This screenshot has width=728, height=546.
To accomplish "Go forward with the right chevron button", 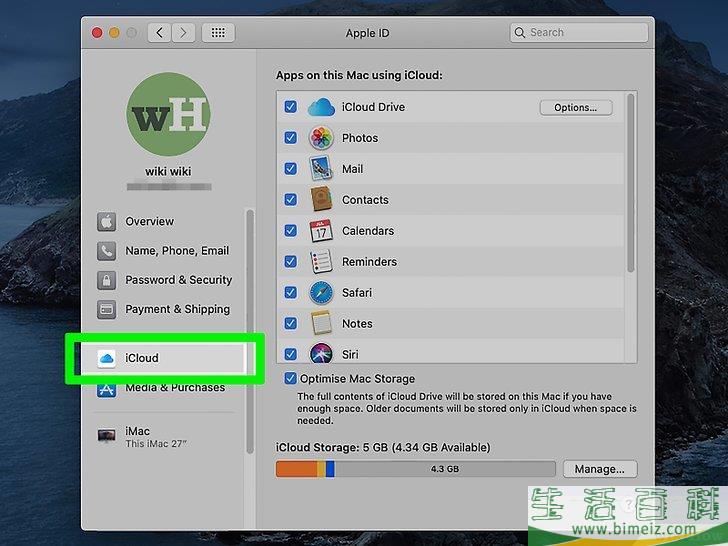I will (x=183, y=32).
